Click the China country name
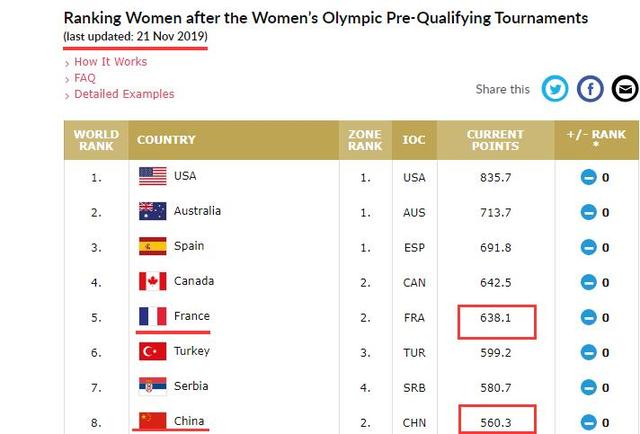 pyautogui.click(x=189, y=421)
